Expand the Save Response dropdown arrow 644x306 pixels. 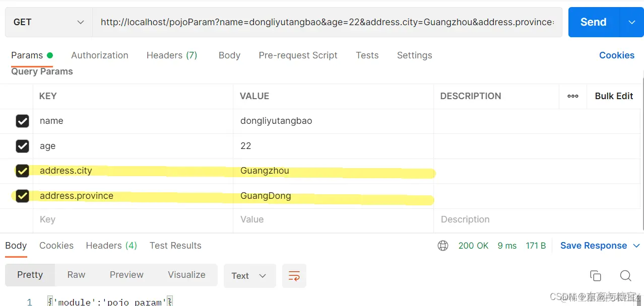click(x=636, y=246)
